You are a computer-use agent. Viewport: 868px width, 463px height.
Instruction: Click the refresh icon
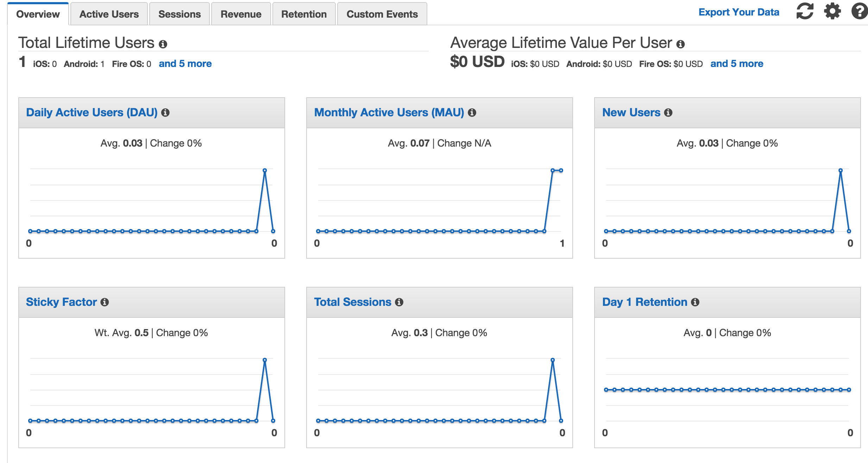click(805, 12)
